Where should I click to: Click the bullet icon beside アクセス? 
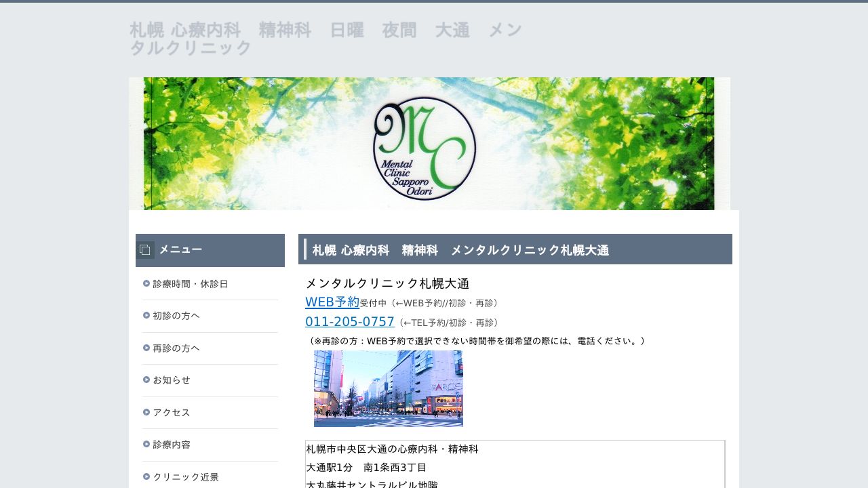click(146, 412)
